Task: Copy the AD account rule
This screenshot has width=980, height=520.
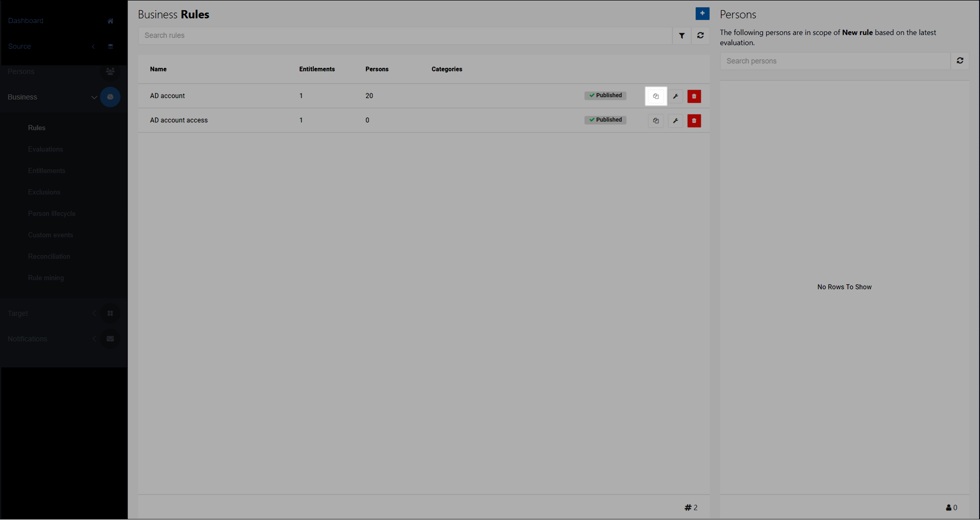Action: [x=656, y=96]
